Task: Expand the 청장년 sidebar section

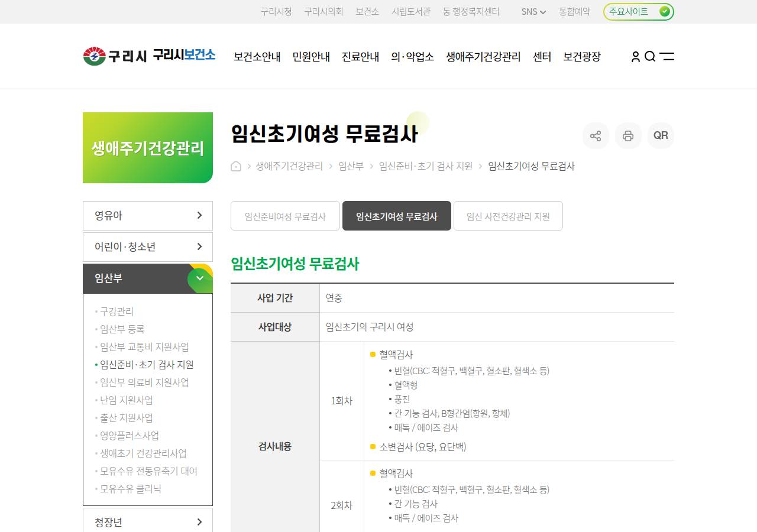Action: (x=148, y=522)
